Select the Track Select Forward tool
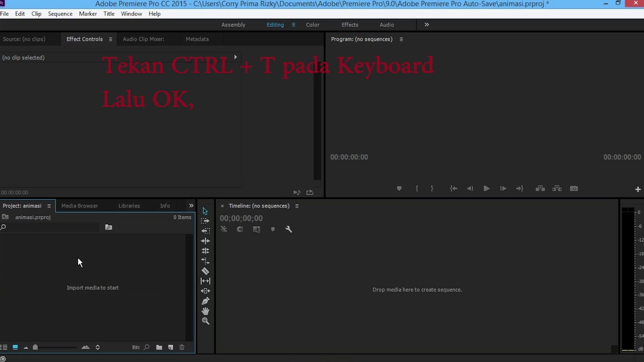The width and height of the screenshot is (644, 362). (x=205, y=221)
